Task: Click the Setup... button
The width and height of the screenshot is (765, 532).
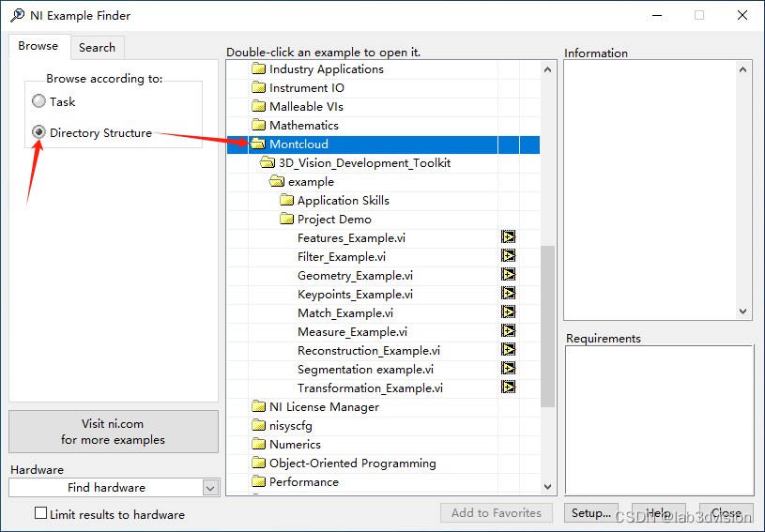Action: coord(590,513)
